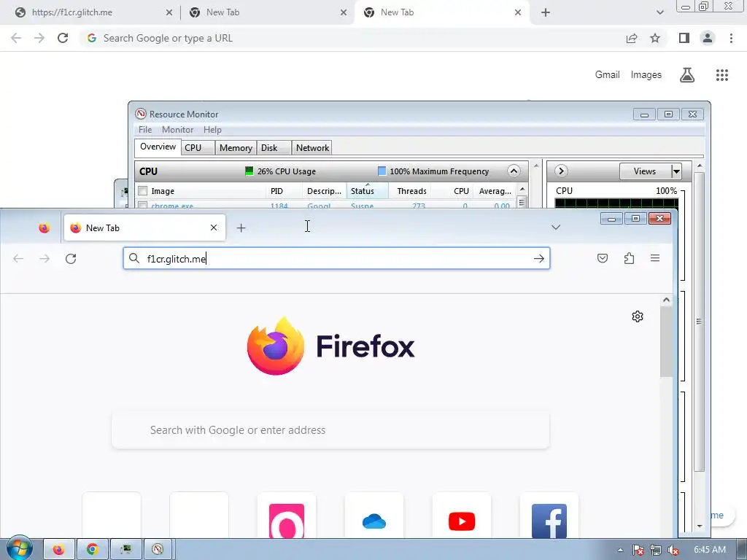The width and height of the screenshot is (747, 560).
Task: List all tabs dropdown in Firefox
Action: point(556,227)
